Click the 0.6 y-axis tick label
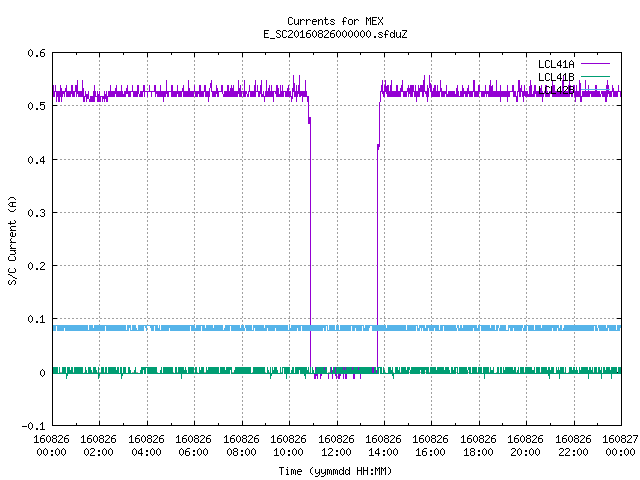The width and height of the screenshot is (640, 480). pyautogui.click(x=36, y=53)
